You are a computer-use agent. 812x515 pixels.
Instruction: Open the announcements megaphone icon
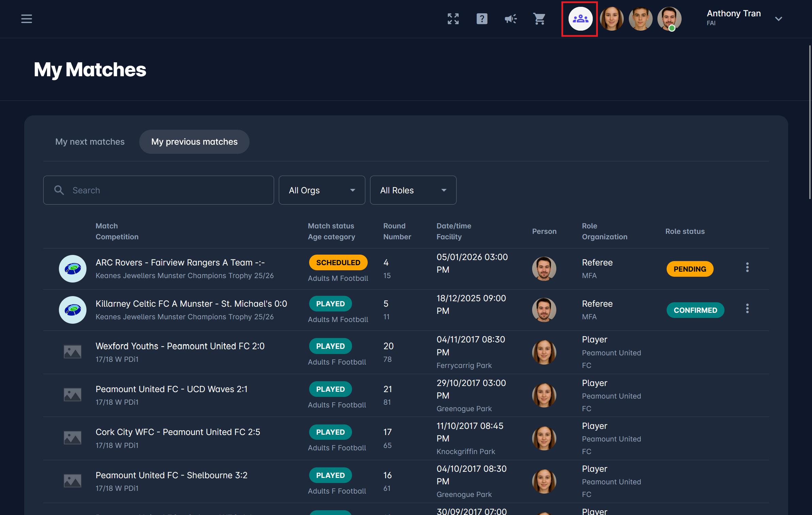tap(511, 19)
